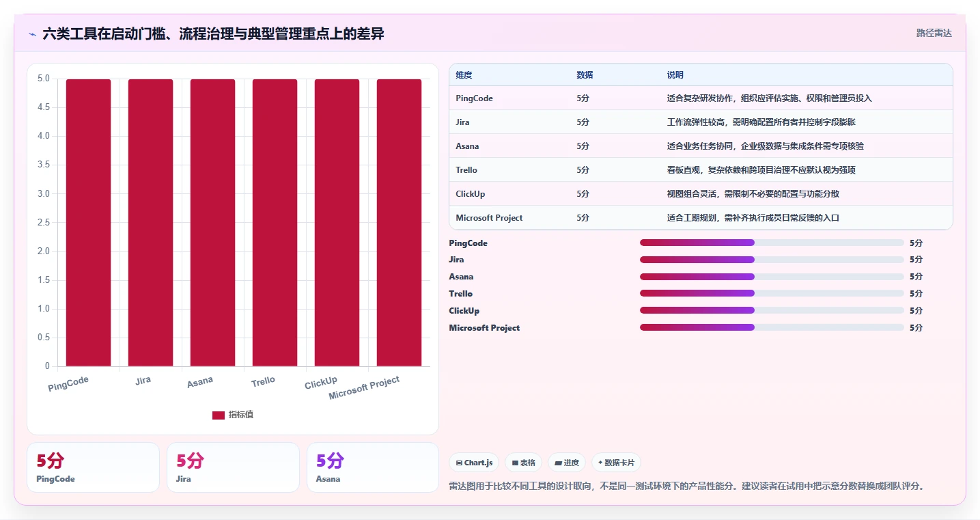Click the Asana progress bar
Viewport: 980px width, 520px height.
772,277
